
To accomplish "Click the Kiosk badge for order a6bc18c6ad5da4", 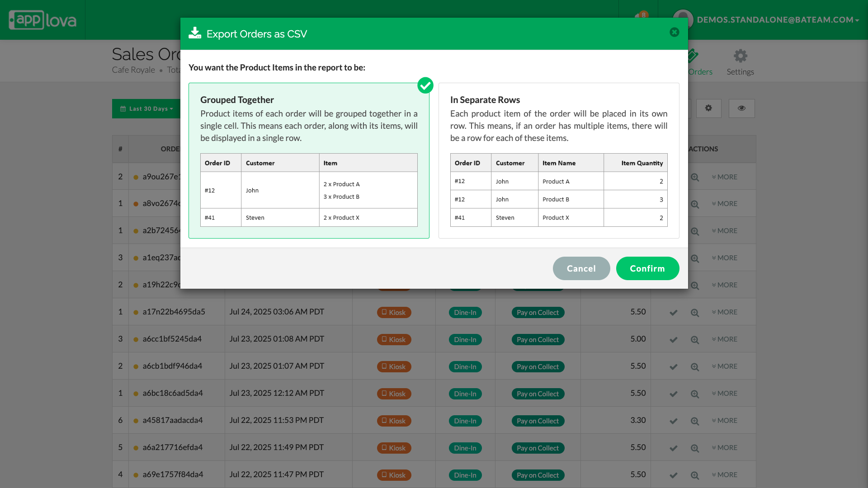I will coord(394,394).
